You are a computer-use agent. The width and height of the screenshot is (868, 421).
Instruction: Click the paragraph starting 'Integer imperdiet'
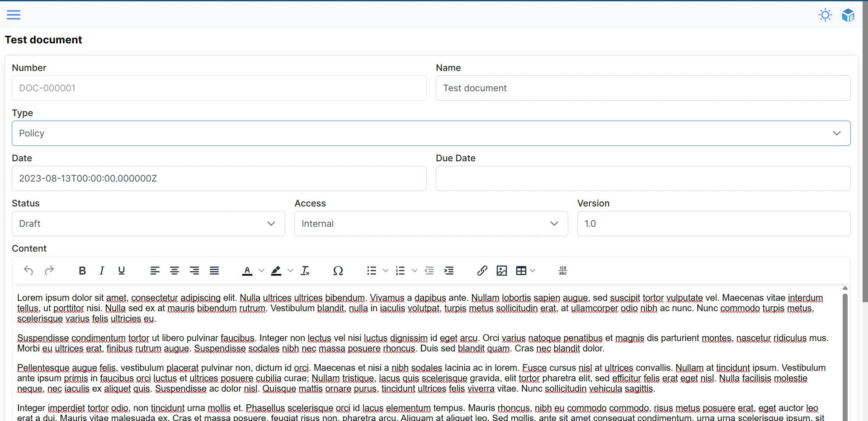click(x=420, y=412)
